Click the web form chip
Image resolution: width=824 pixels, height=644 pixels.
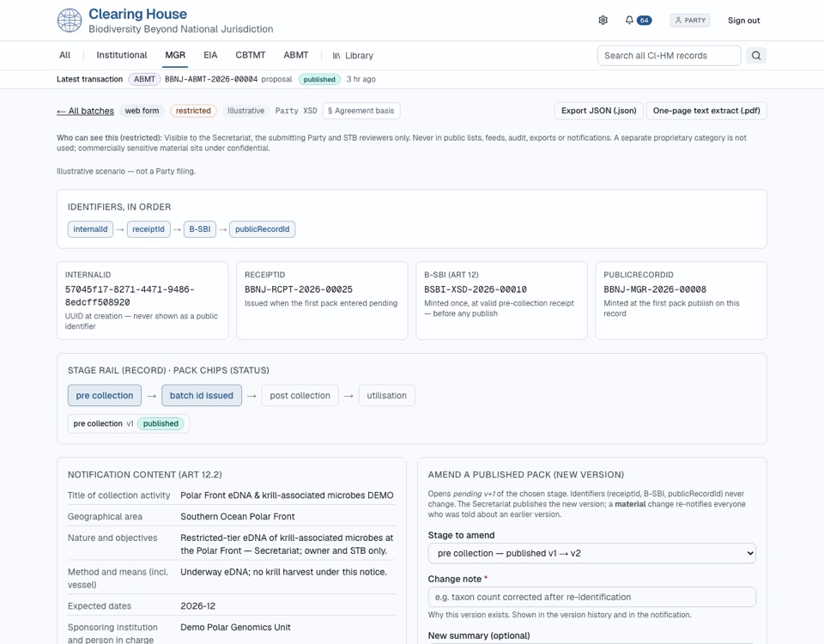[142, 111]
